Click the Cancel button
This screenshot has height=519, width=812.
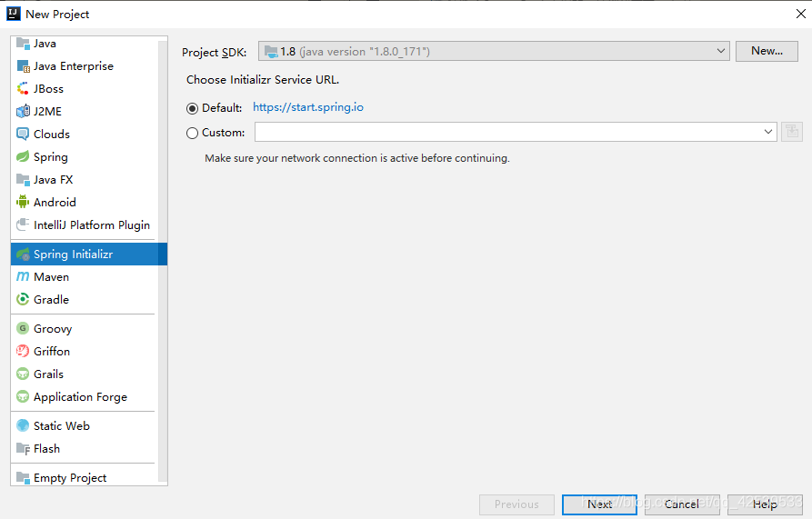pyautogui.click(x=682, y=504)
